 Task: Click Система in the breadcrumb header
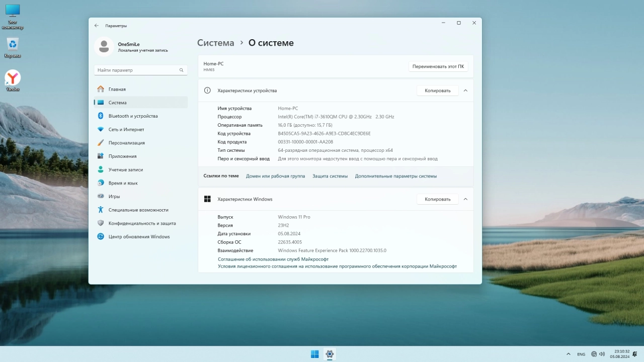[215, 43]
